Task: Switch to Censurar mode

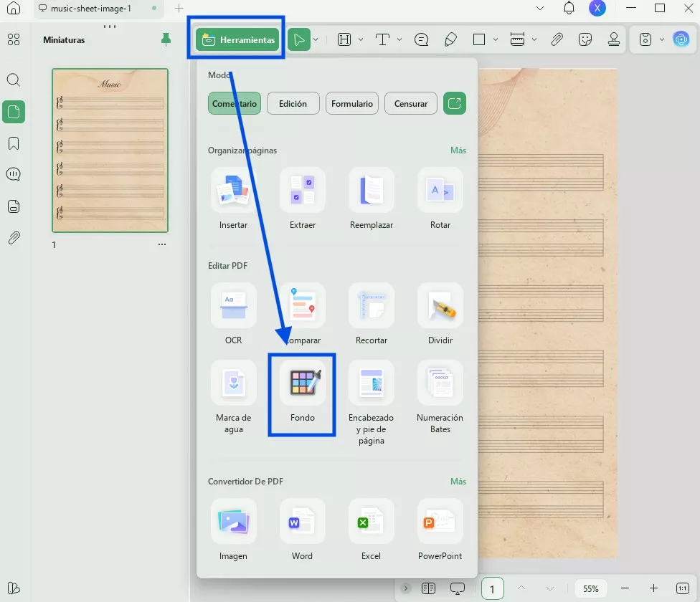Action: [x=411, y=103]
